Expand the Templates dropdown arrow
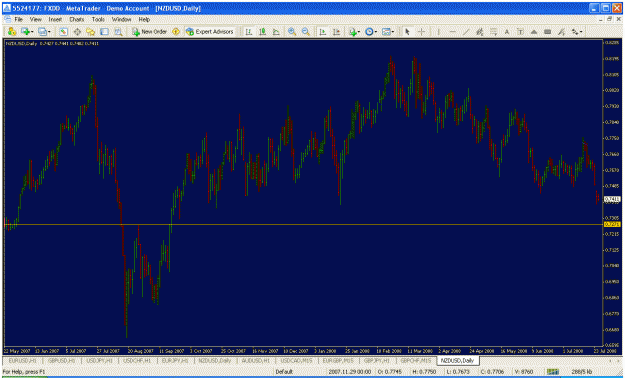Screen dimensions: 625x378 click(x=393, y=32)
